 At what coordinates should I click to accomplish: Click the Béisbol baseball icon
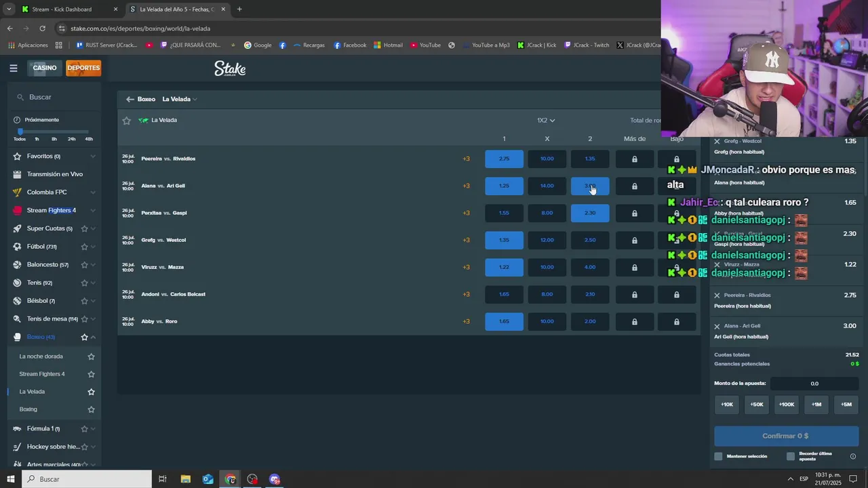point(18,301)
